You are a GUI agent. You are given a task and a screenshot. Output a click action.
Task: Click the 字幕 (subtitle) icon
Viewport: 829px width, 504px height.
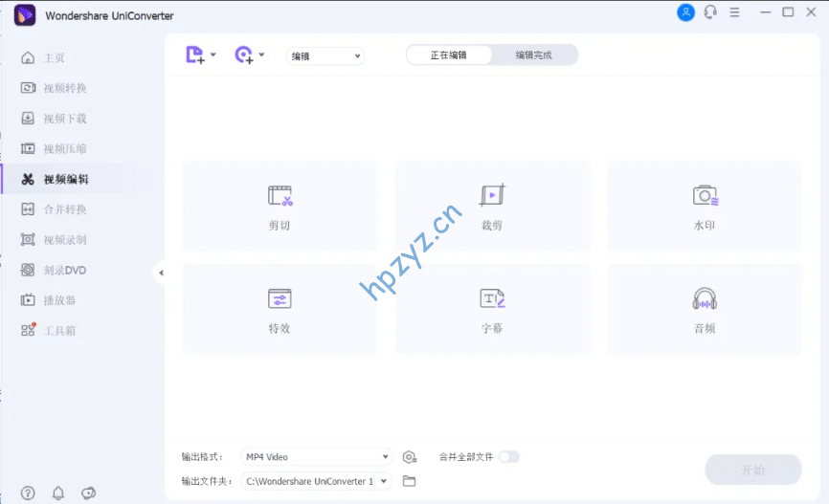[x=492, y=299]
